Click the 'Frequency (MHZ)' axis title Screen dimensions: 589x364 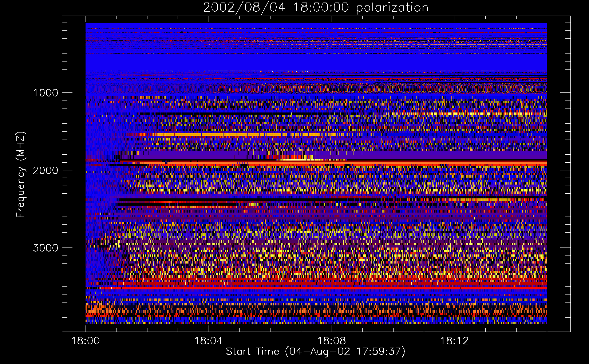(21, 174)
